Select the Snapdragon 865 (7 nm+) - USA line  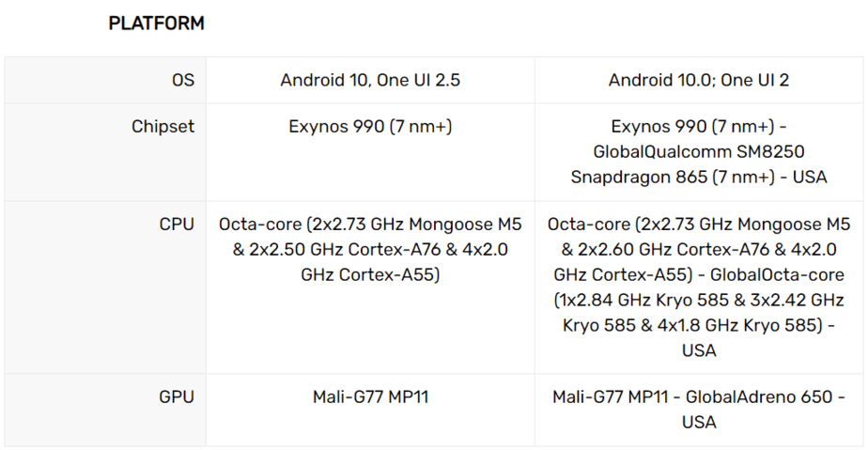699,177
